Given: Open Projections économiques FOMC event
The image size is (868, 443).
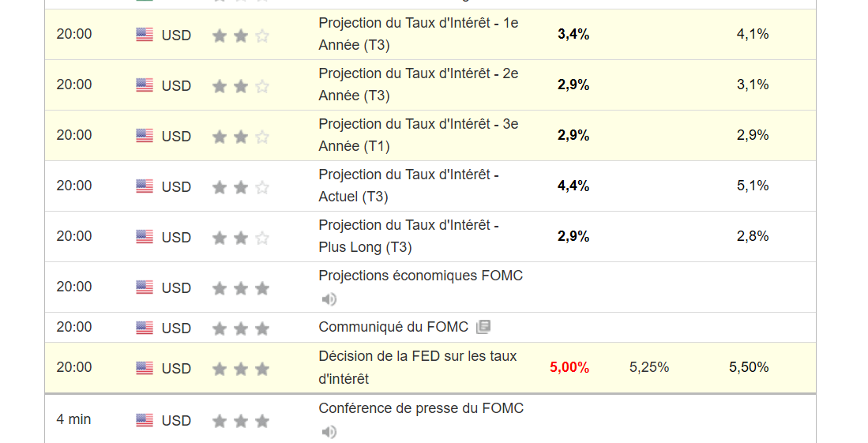Looking at the screenshot, I should pos(420,276).
